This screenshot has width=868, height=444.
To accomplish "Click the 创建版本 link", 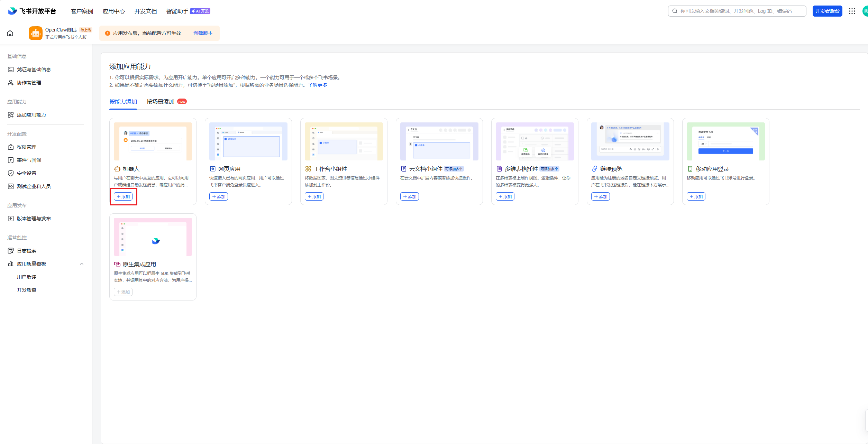I will 203,33.
